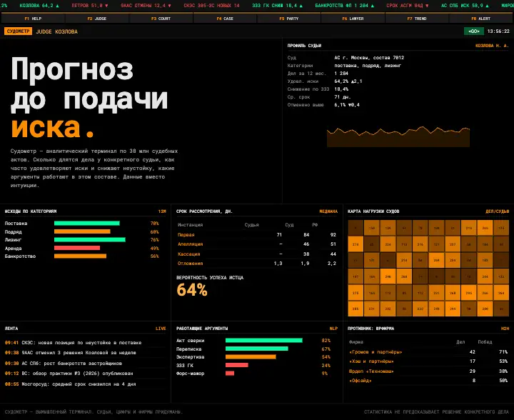The image size is (514, 420).
Task: Go to the F6 LAWYER tab
Action: pos(353,19)
